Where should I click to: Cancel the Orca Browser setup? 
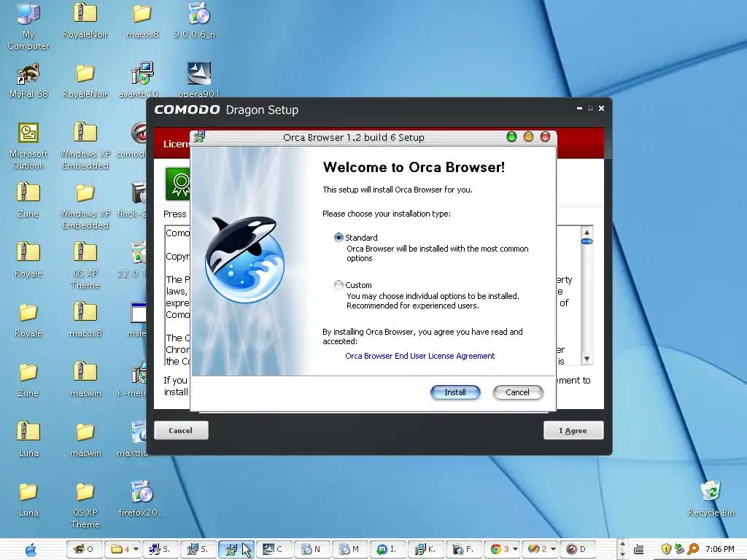tap(517, 392)
